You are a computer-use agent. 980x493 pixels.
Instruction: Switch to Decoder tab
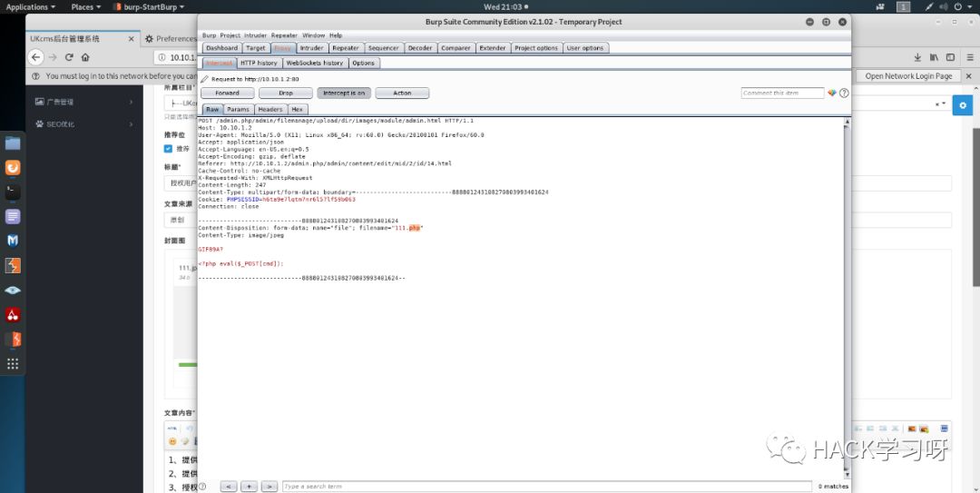(x=420, y=48)
